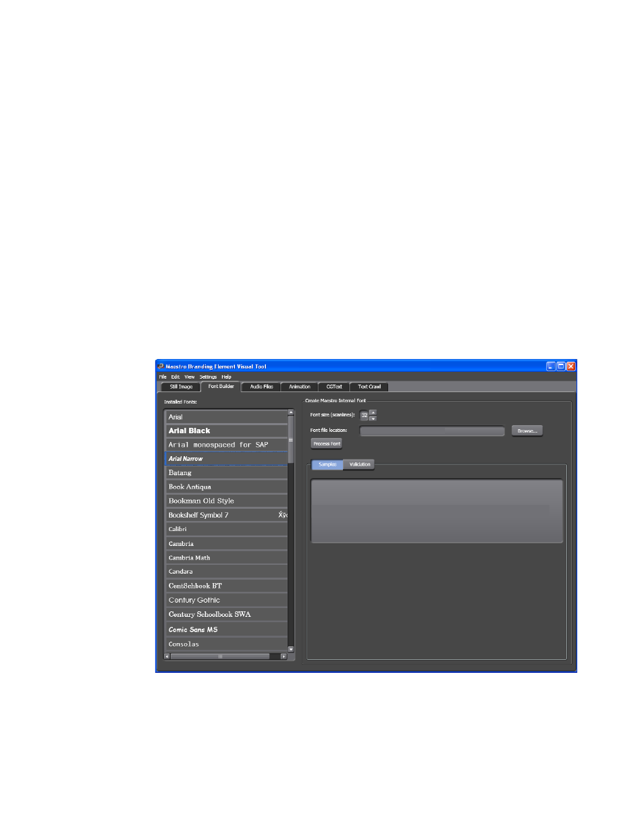Open the Help menu
Screen dimensions: 644x828
(227, 377)
